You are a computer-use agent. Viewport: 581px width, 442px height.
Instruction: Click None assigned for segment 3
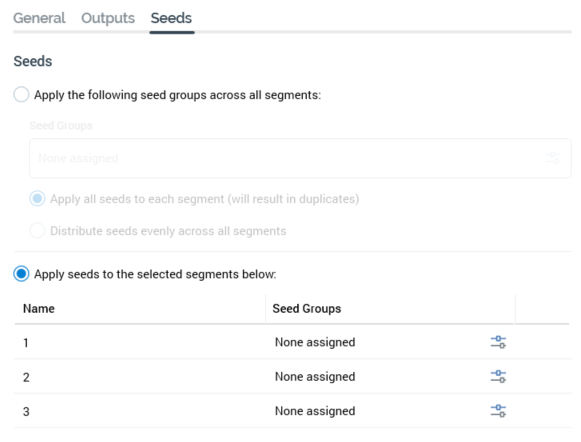tap(315, 411)
